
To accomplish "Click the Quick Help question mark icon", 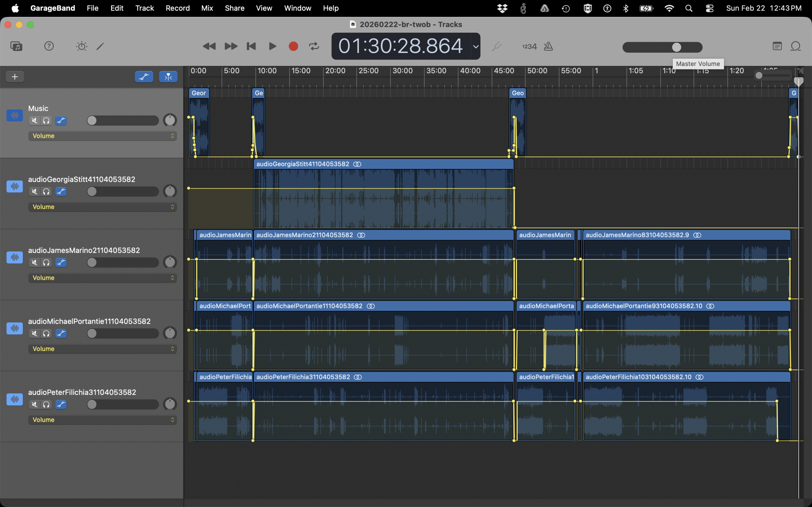I will 49,46.
